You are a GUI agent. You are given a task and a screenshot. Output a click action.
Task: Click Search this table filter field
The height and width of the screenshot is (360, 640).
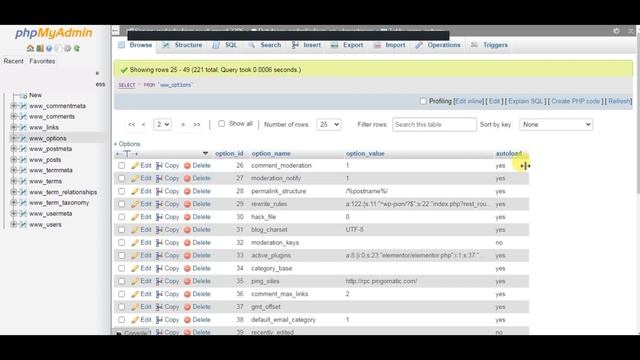click(x=434, y=124)
